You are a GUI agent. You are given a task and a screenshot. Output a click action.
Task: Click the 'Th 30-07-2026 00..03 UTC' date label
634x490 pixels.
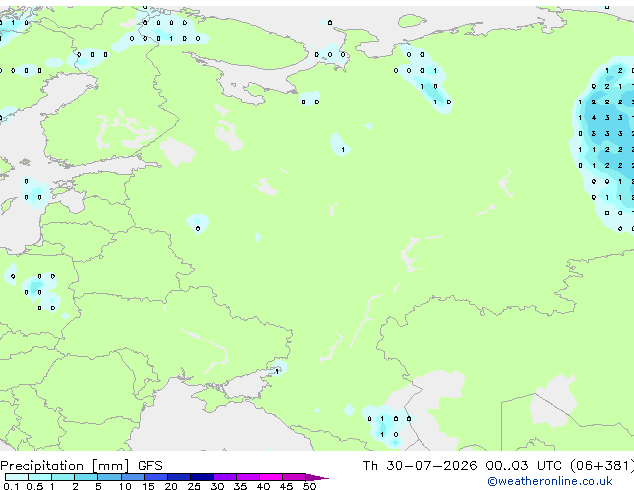tap(462, 466)
